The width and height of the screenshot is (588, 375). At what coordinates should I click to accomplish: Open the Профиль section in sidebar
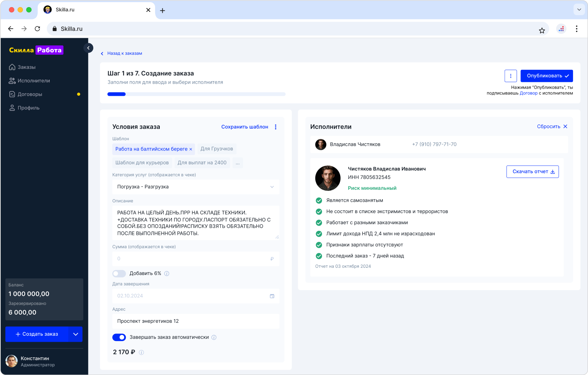click(29, 108)
